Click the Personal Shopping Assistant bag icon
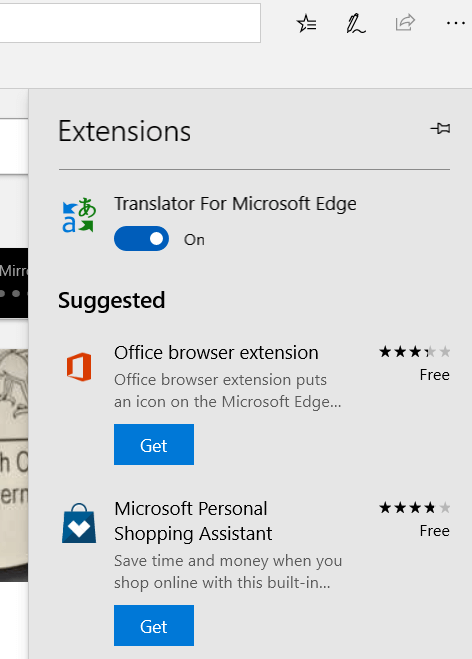472x659 pixels. point(79,523)
